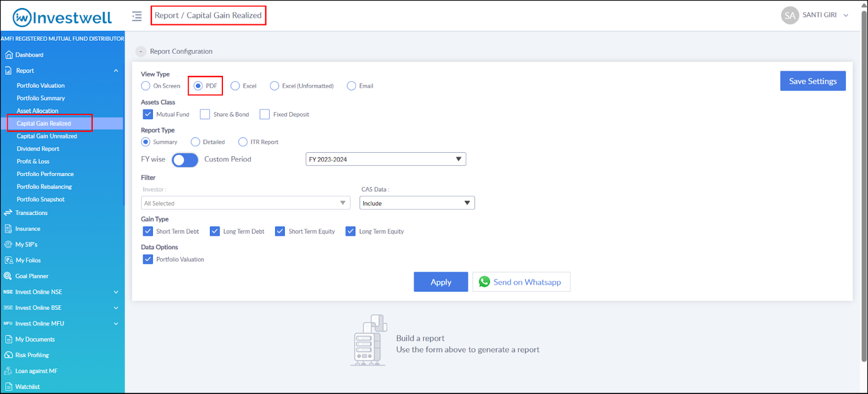Click the Transactions arrows icon
Screen dimensions: 868x394
coord(8,213)
